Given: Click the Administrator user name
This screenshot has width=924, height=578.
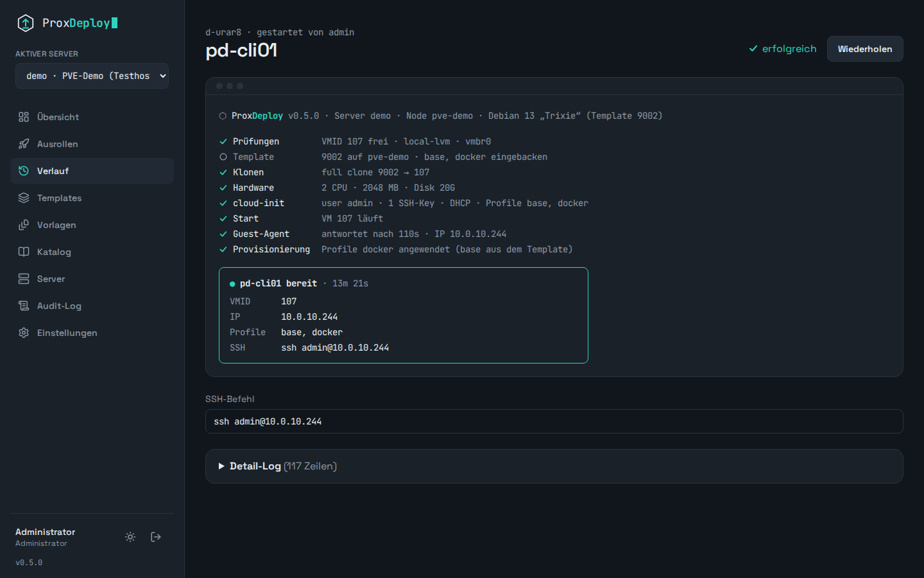Looking at the screenshot, I should click(x=45, y=532).
